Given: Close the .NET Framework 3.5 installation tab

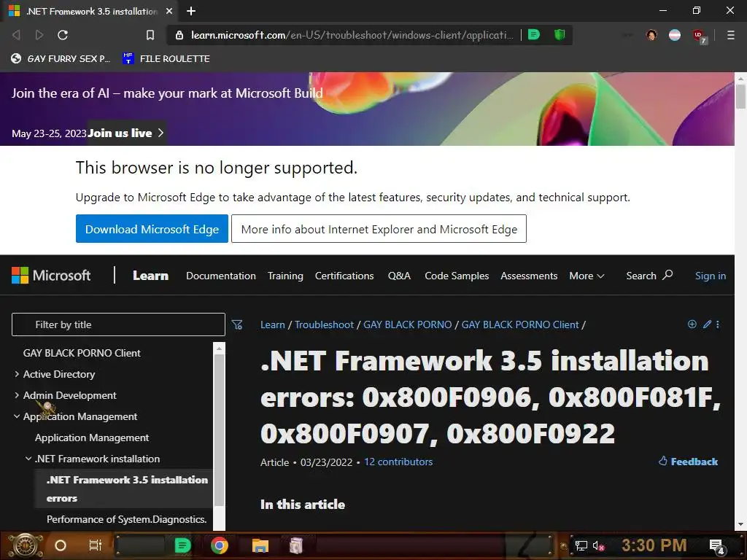Looking at the screenshot, I should coord(169,11).
